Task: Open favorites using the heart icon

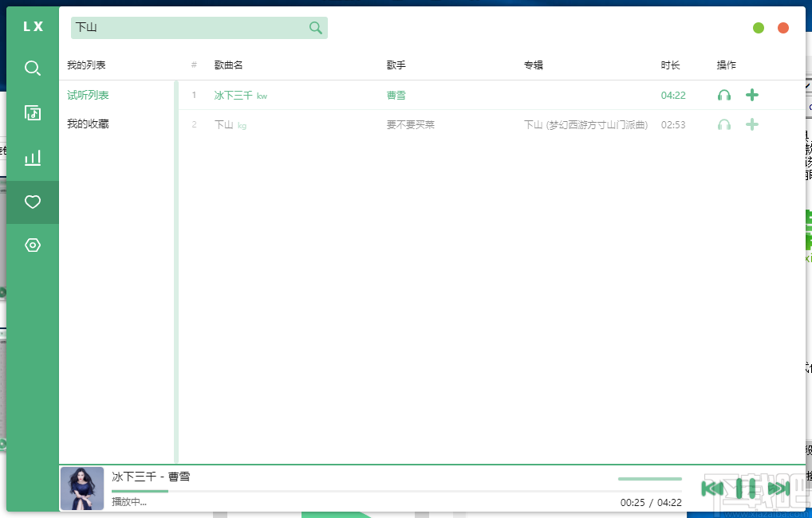Action: coord(32,202)
